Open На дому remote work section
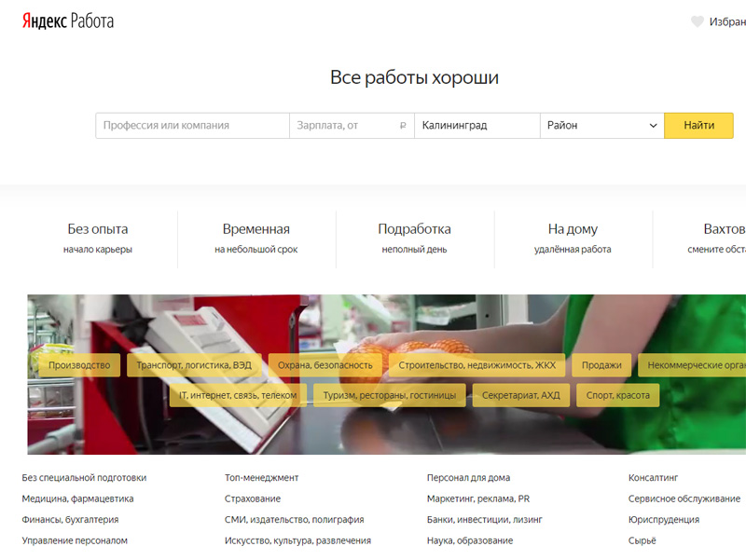 573,238
